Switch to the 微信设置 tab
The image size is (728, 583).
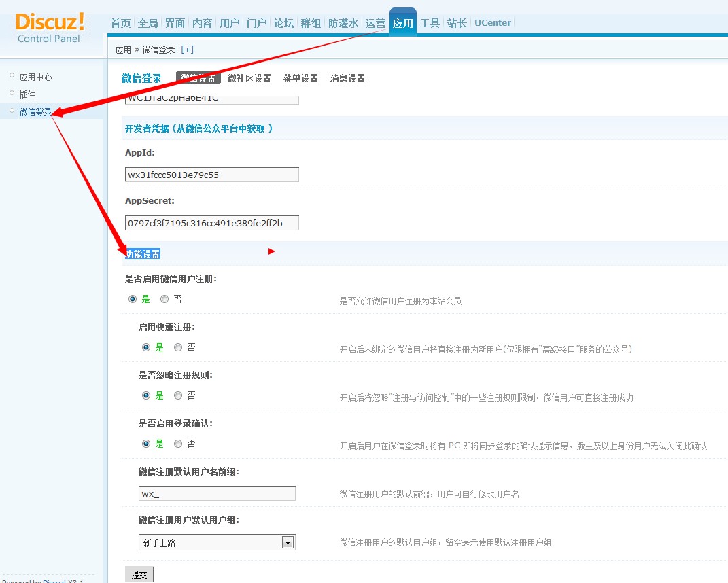pos(198,78)
